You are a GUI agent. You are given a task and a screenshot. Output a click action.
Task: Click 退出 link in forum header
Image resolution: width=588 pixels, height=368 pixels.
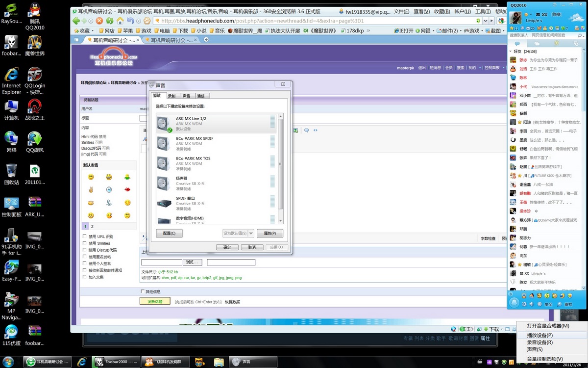pos(422,68)
